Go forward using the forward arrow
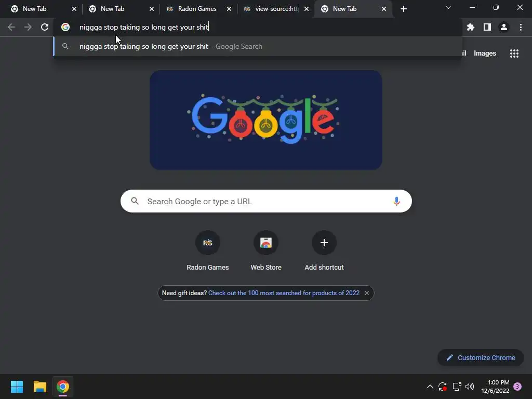The width and height of the screenshot is (532, 399). pos(28,27)
